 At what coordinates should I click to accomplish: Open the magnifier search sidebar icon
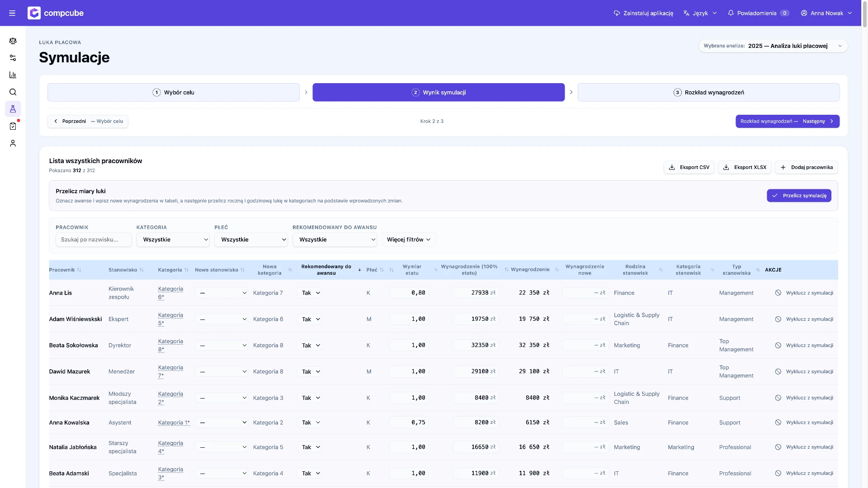(x=13, y=92)
